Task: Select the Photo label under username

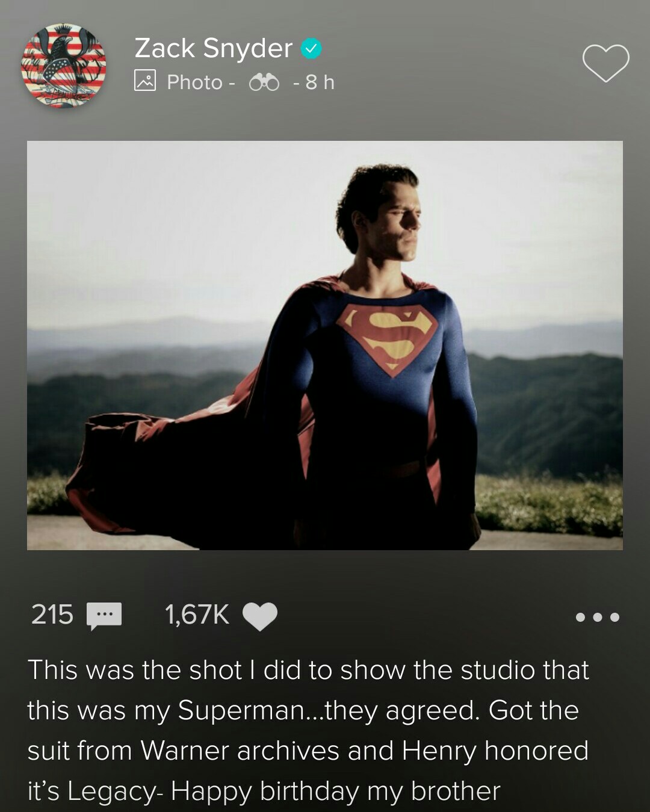Action: [194, 82]
